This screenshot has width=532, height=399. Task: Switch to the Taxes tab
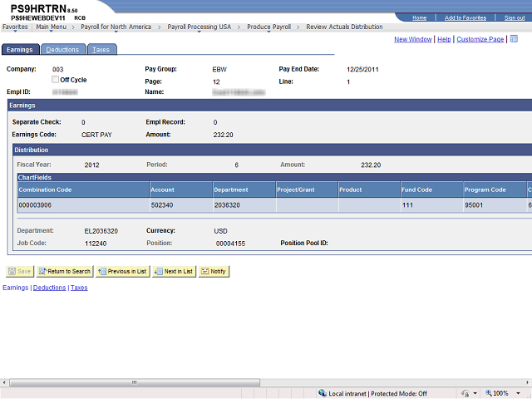click(x=101, y=50)
